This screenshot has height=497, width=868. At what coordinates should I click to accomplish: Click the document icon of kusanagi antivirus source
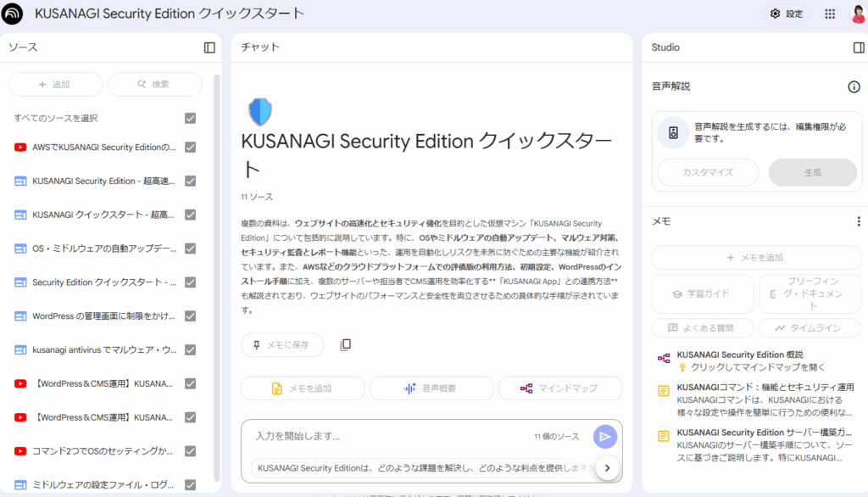tap(20, 350)
